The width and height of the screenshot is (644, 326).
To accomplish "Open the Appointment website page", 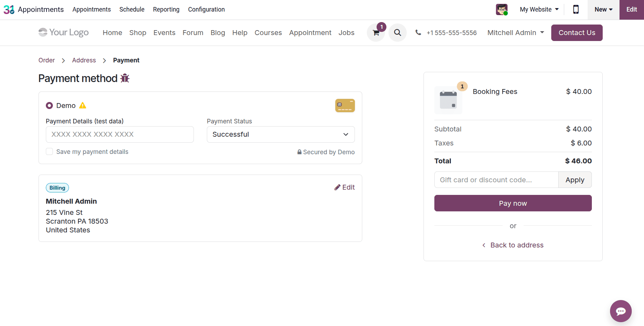I will pyautogui.click(x=310, y=33).
